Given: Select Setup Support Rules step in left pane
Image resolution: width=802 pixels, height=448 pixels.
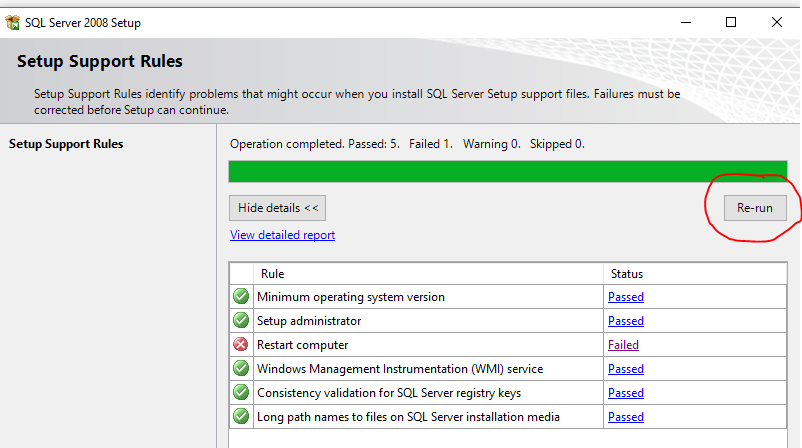Looking at the screenshot, I should click(66, 144).
